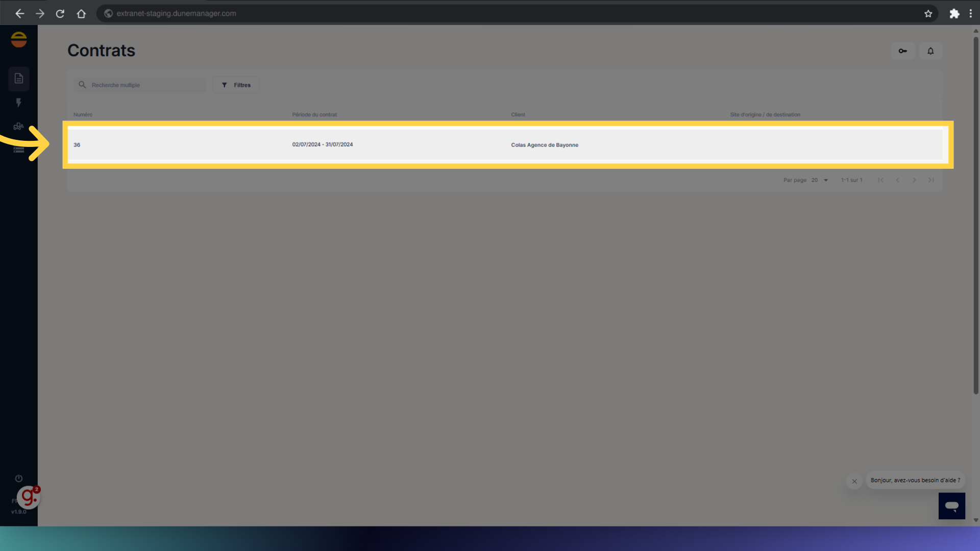Open the chat support widget
Image resolution: width=980 pixels, height=551 pixels.
point(951,506)
